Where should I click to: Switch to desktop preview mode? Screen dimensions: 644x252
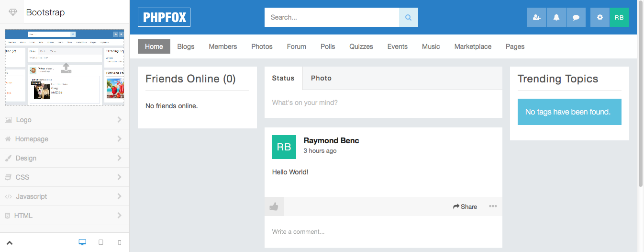click(82, 242)
